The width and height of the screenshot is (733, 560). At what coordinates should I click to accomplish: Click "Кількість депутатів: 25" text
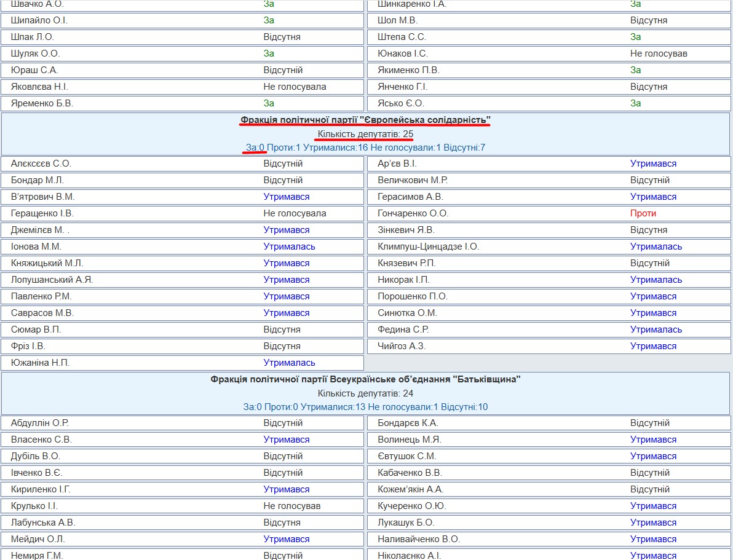coord(365,134)
